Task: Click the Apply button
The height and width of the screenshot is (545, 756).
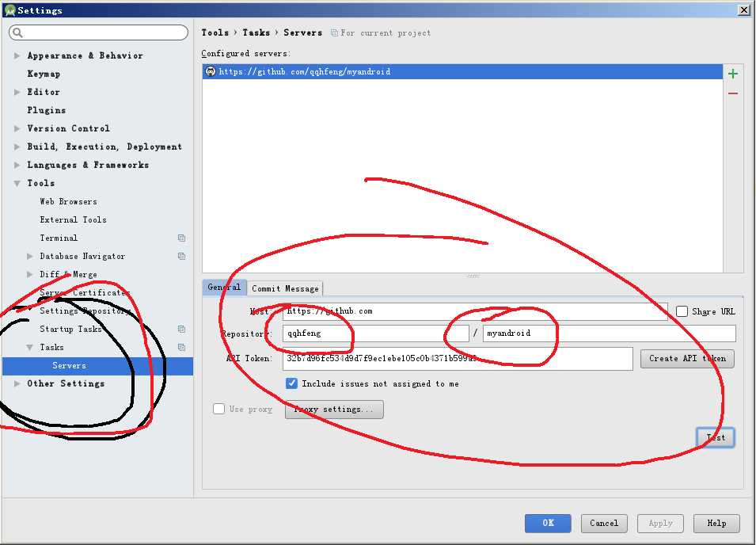Action: coord(660,523)
